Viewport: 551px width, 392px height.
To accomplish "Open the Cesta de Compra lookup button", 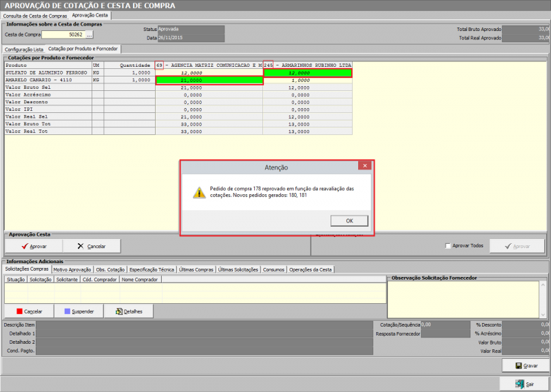I will [89, 34].
